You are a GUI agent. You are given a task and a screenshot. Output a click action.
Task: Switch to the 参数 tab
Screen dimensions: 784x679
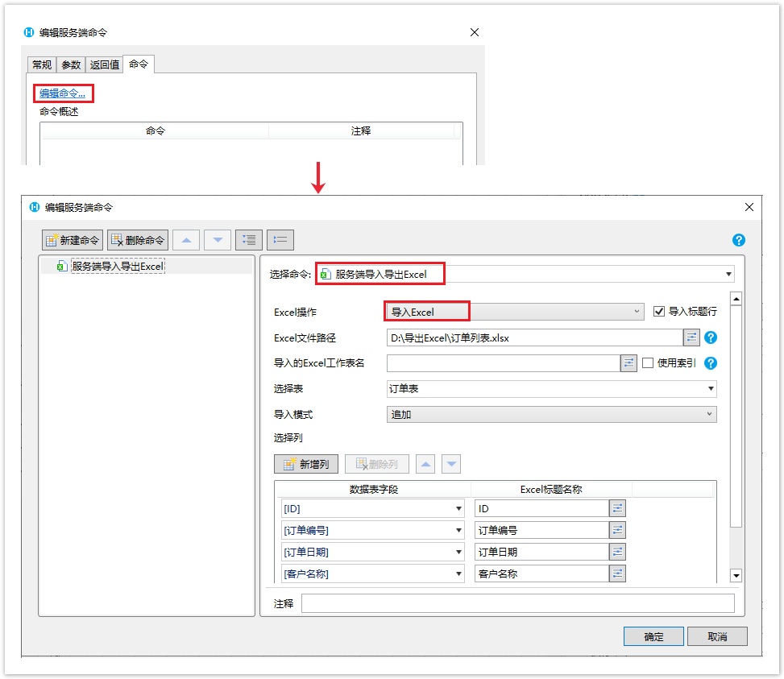pyautogui.click(x=71, y=64)
